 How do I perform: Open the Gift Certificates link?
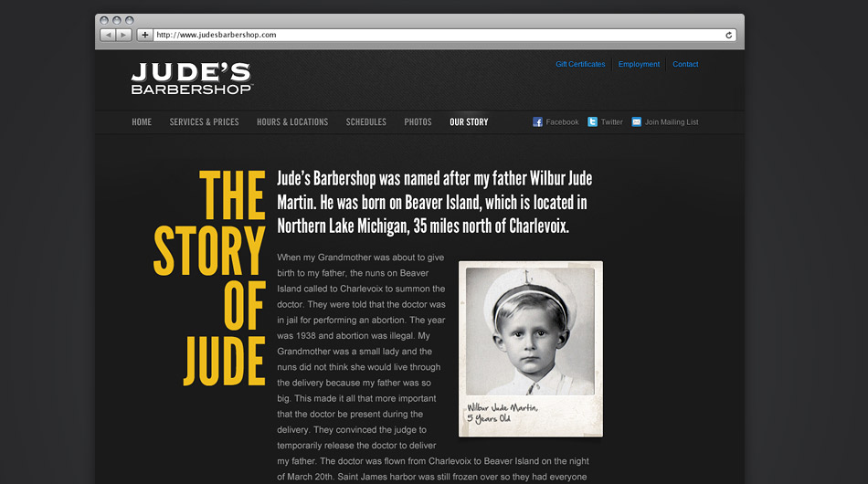580,64
